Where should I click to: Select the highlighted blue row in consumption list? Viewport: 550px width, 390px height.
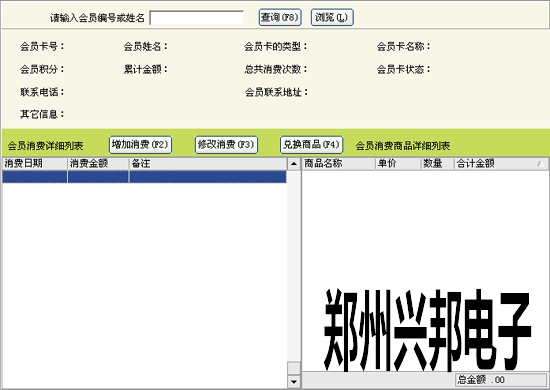point(145,177)
